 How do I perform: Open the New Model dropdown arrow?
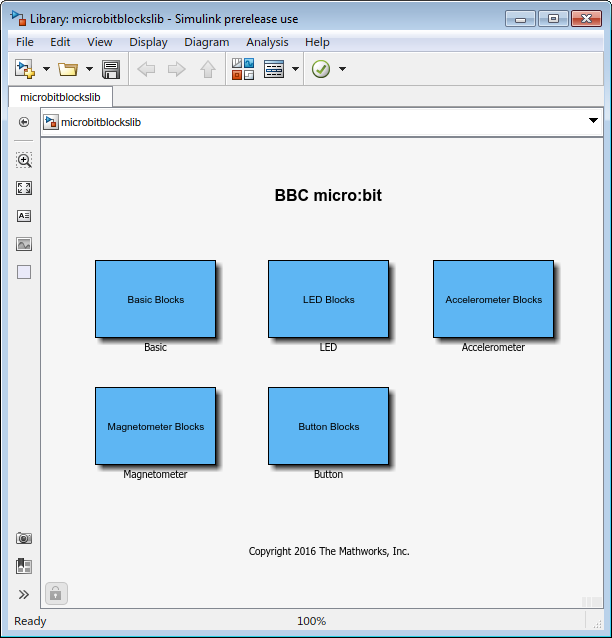(46, 69)
